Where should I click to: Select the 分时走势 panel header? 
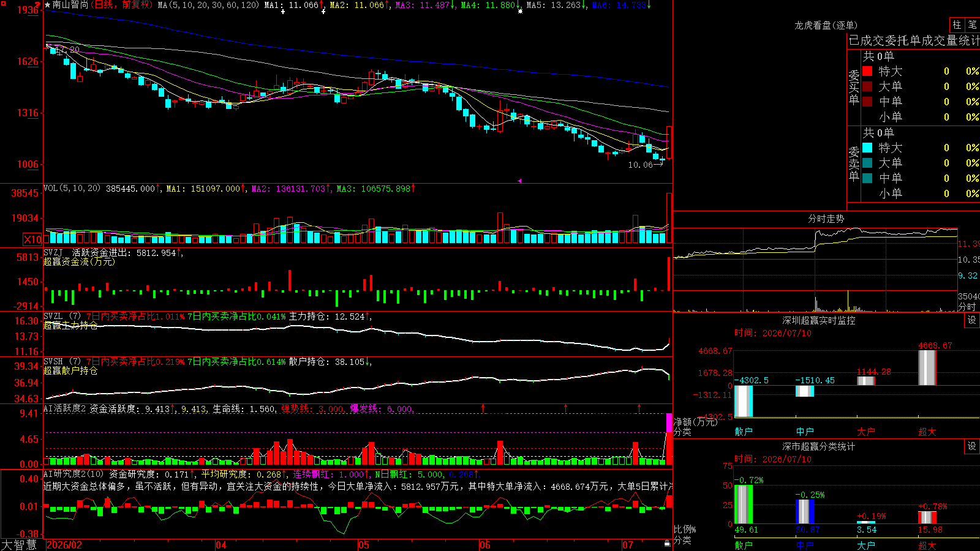(x=826, y=219)
